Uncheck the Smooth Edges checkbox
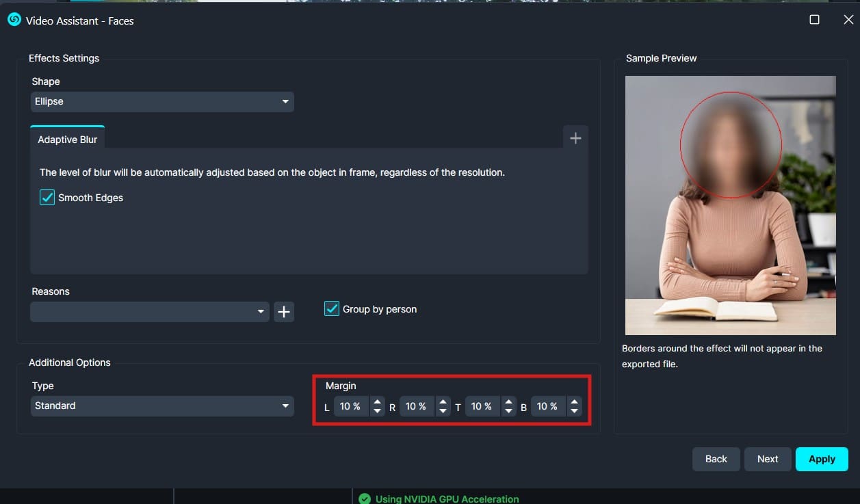Screen dimensions: 860x504 pos(47,198)
